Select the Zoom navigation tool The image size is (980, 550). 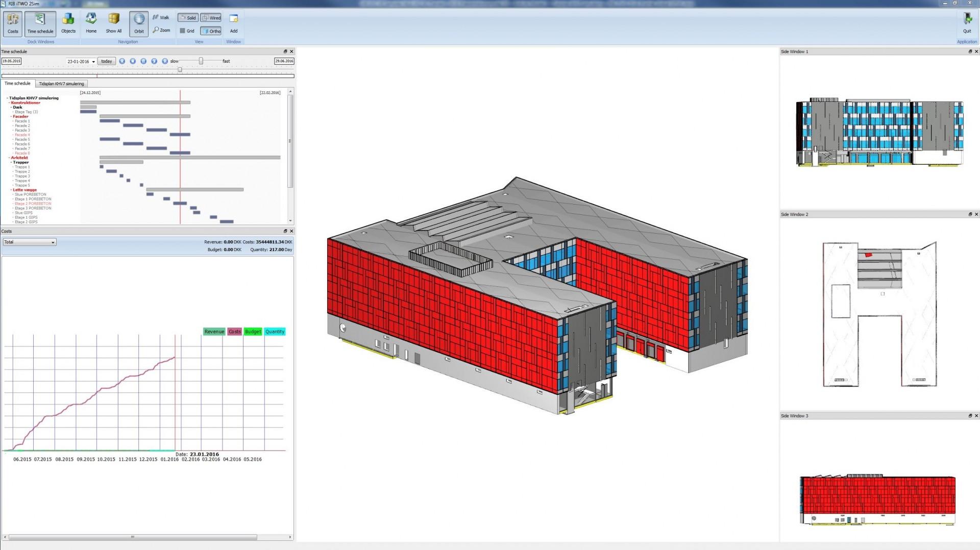point(161,30)
